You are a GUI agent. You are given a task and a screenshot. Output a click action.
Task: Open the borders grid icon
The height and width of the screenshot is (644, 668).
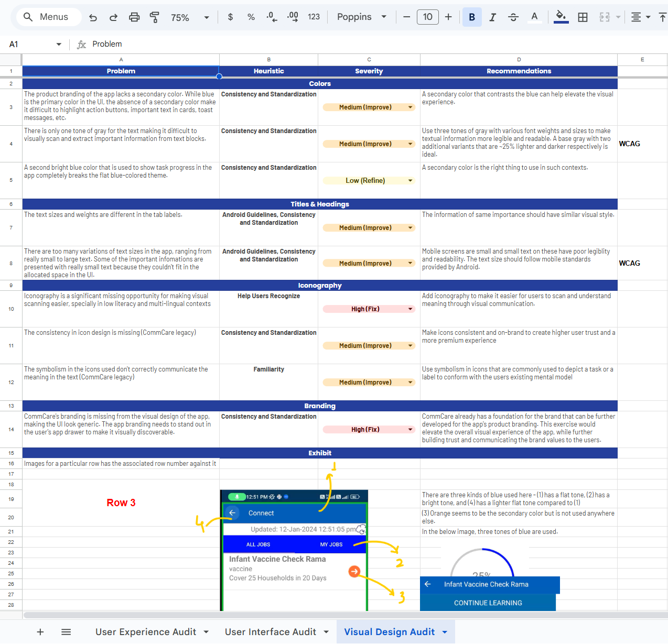583,17
